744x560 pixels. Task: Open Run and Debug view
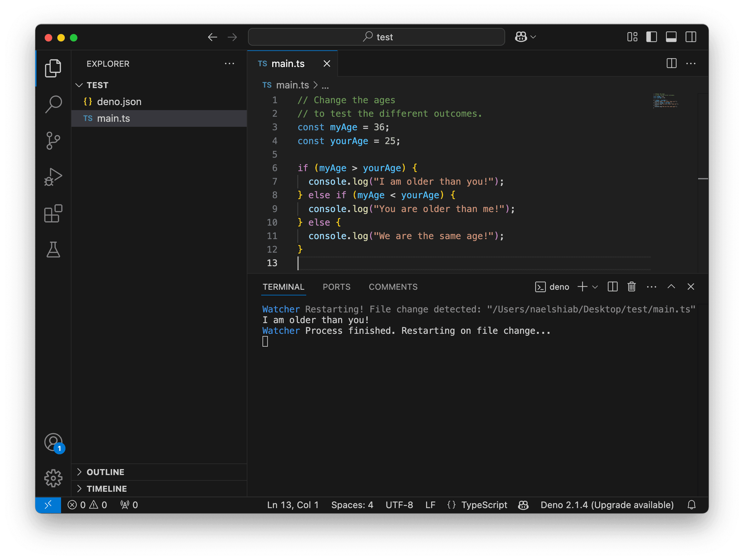(x=53, y=177)
